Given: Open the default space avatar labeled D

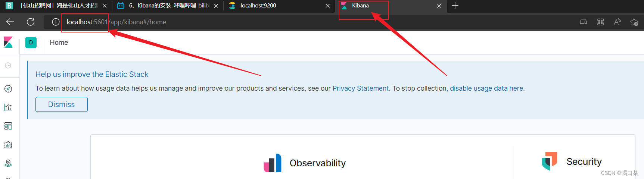Looking at the screenshot, I should [31, 43].
